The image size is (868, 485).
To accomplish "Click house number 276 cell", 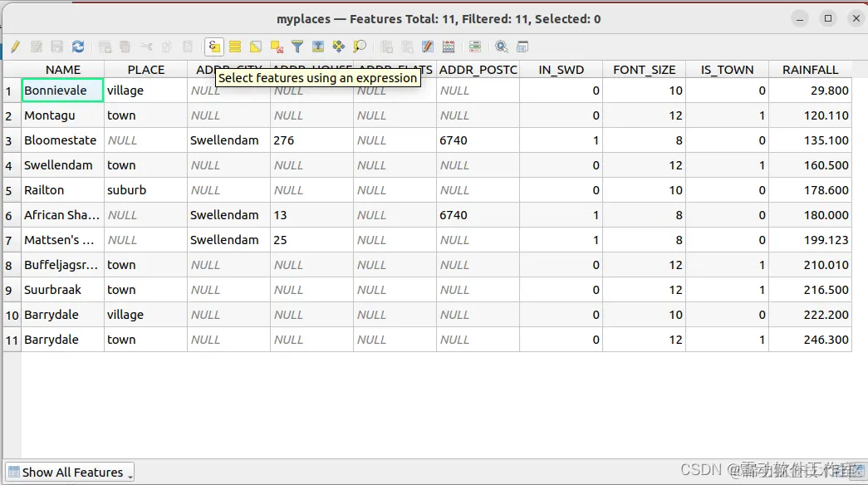I will pos(311,140).
